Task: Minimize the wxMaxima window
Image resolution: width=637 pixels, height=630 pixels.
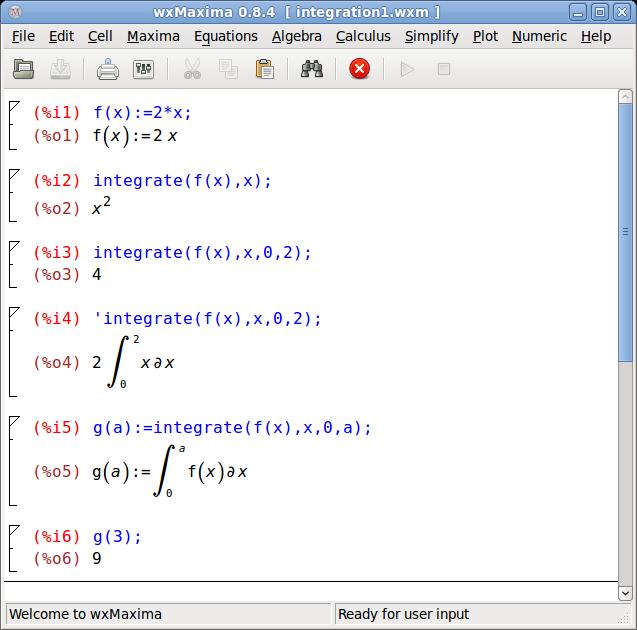Action: pos(577,12)
